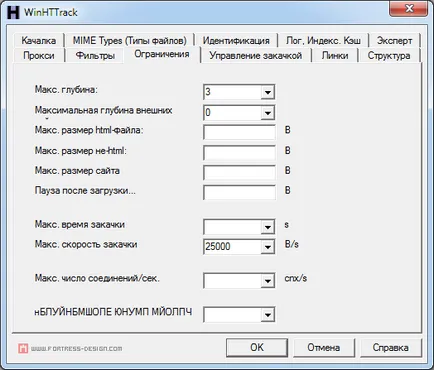Click the WinHTTrack H title icon
This screenshot has width=434, height=370.
point(13,12)
